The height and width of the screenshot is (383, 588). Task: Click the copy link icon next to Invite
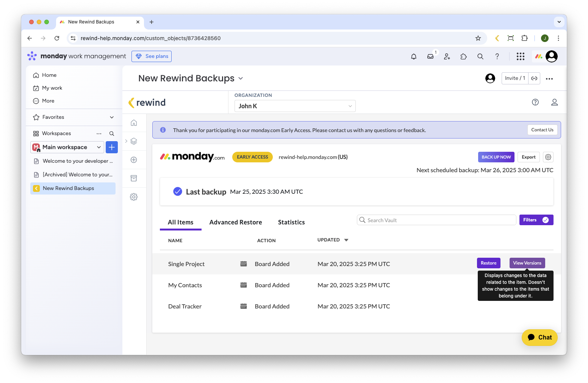coord(534,78)
